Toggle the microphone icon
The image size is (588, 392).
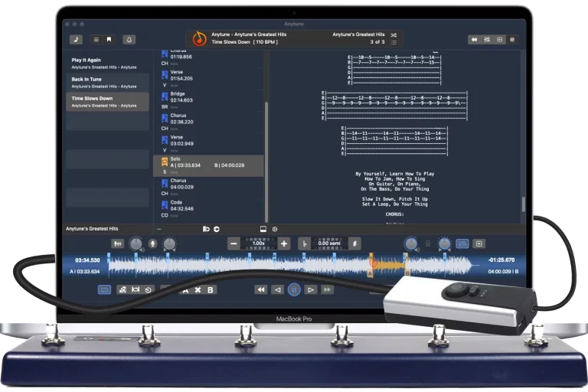[152, 243]
